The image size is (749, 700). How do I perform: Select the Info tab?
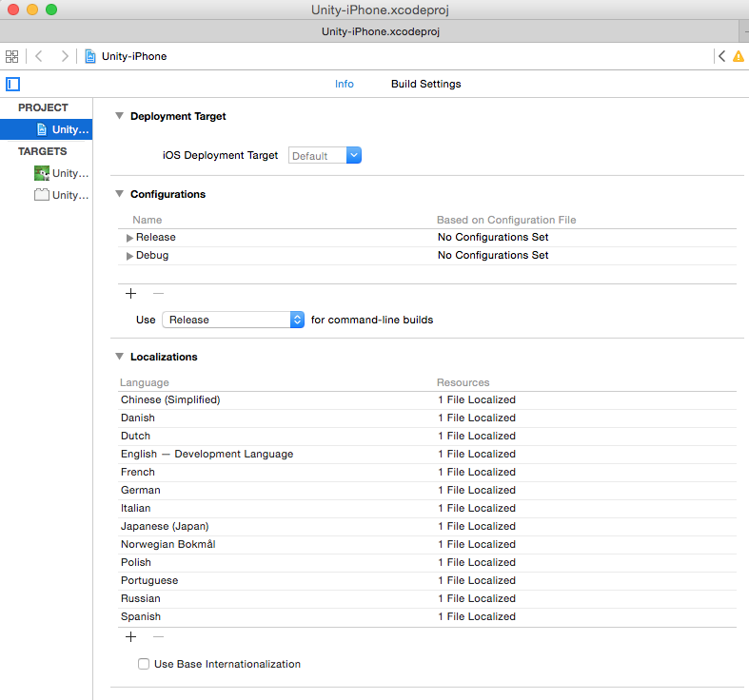(x=344, y=84)
